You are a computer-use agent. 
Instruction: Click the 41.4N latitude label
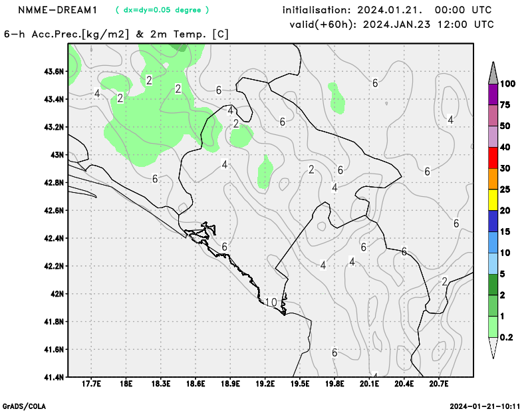pyautogui.click(x=54, y=377)
